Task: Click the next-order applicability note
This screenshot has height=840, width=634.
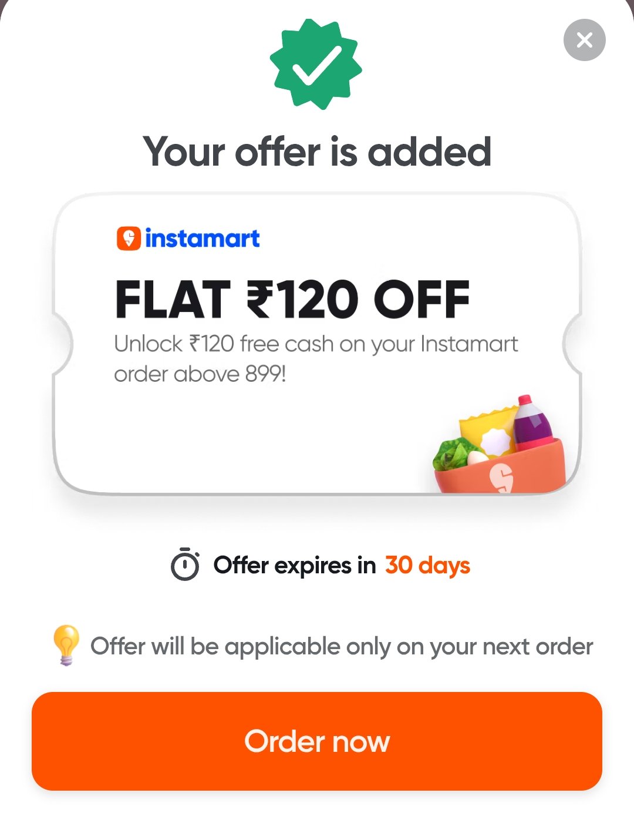Action: click(x=342, y=647)
